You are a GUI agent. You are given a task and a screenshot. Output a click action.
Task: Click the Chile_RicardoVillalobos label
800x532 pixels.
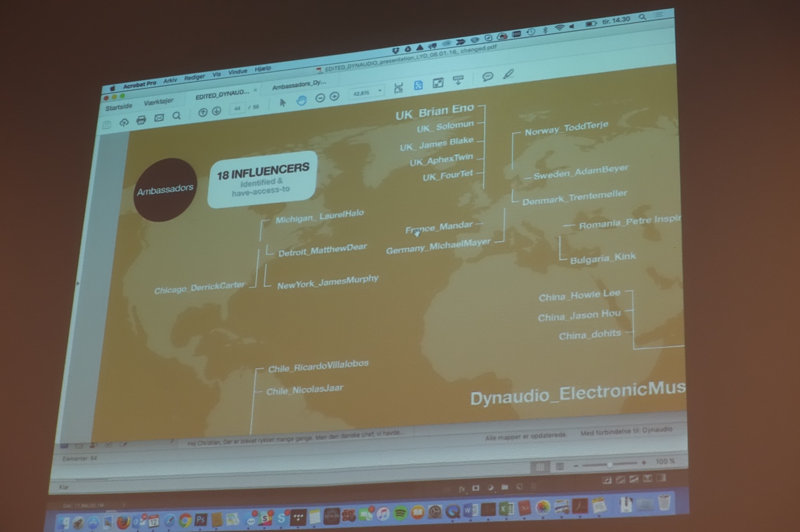(318, 366)
